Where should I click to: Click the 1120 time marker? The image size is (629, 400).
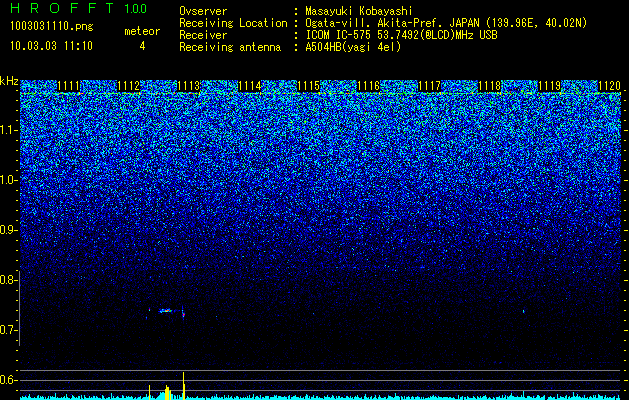(609, 85)
